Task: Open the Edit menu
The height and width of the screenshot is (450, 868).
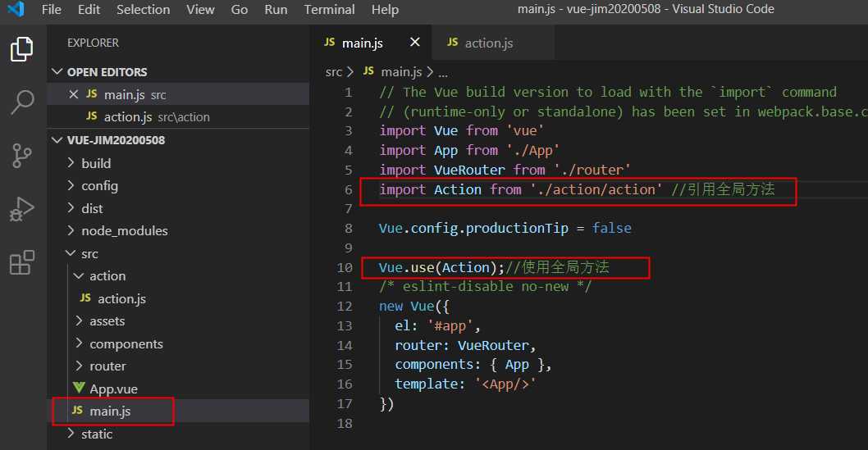Action: [x=89, y=9]
